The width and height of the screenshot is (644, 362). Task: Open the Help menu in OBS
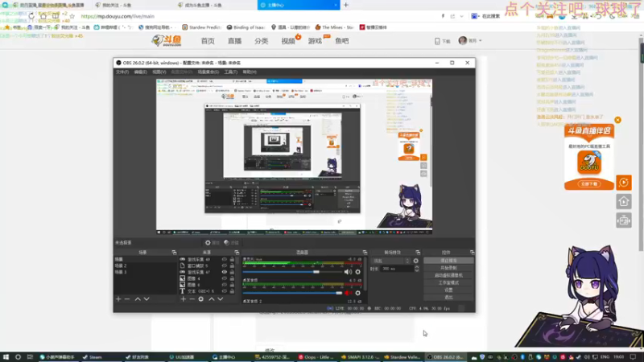point(250,72)
